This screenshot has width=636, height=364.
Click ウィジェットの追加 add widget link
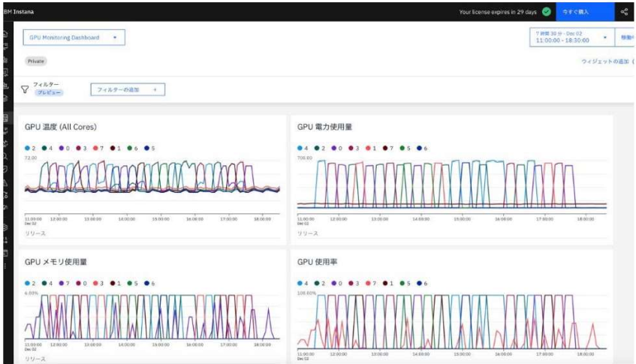pyautogui.click(x=605, y=62)
